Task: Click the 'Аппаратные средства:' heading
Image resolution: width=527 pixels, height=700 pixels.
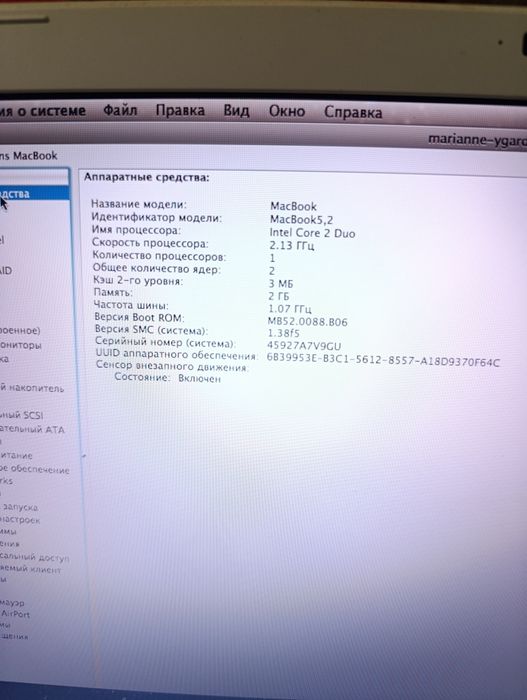Action: pyautogui.click(x=146, y=177)
